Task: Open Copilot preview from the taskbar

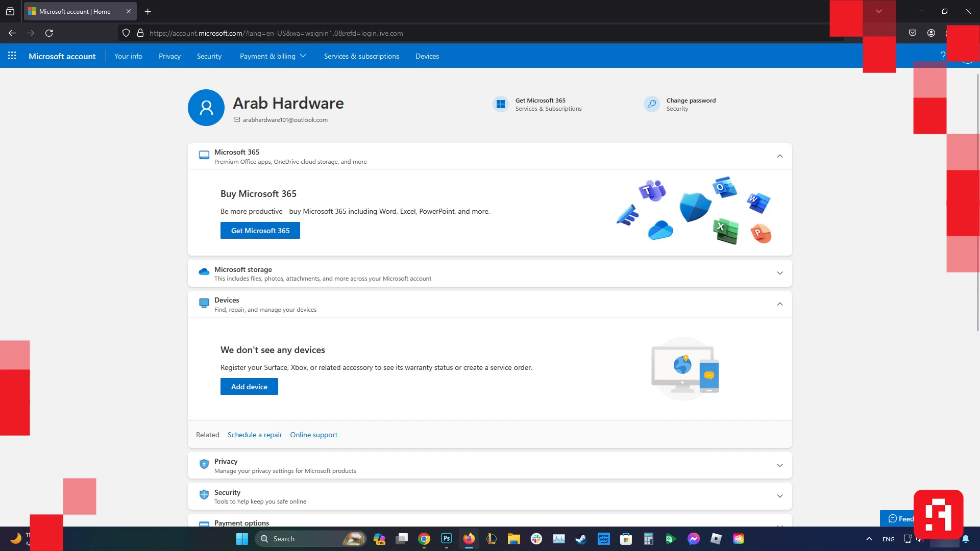Action: (x=379, y=539)
